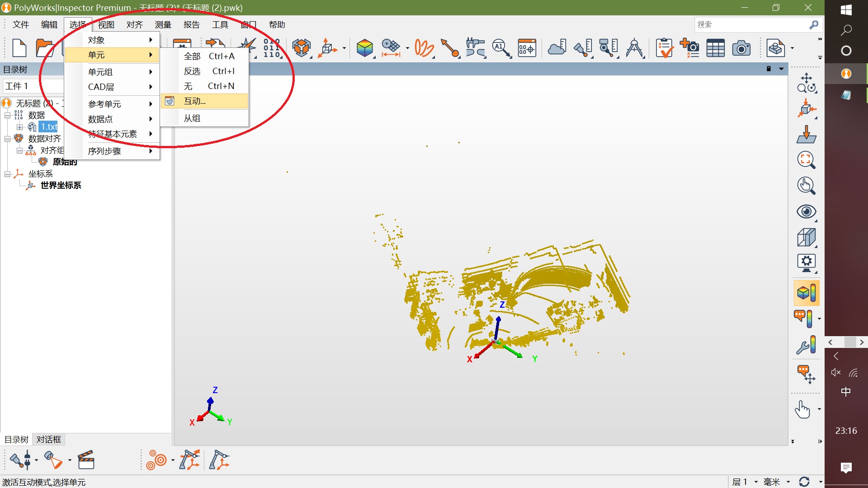Choose the 互动... menu entry
Screen dimensions: 868x488
pos(195,101)
